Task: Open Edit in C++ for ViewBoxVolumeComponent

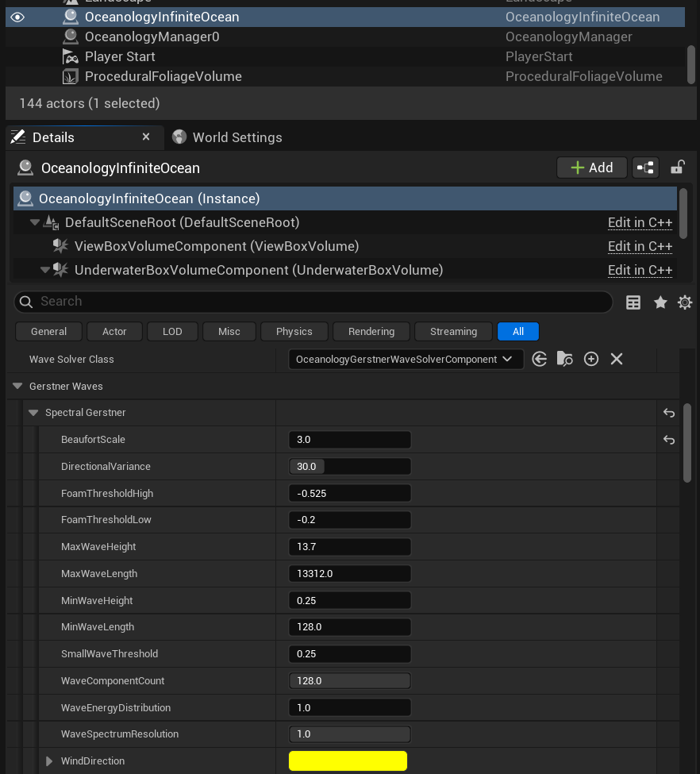Action: (640, 246)
